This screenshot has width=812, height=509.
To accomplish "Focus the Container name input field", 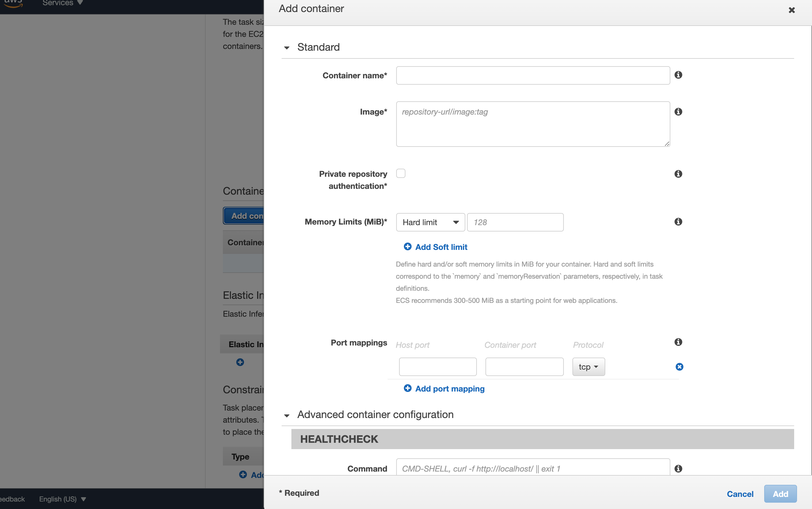I will [x=533, y=75].
